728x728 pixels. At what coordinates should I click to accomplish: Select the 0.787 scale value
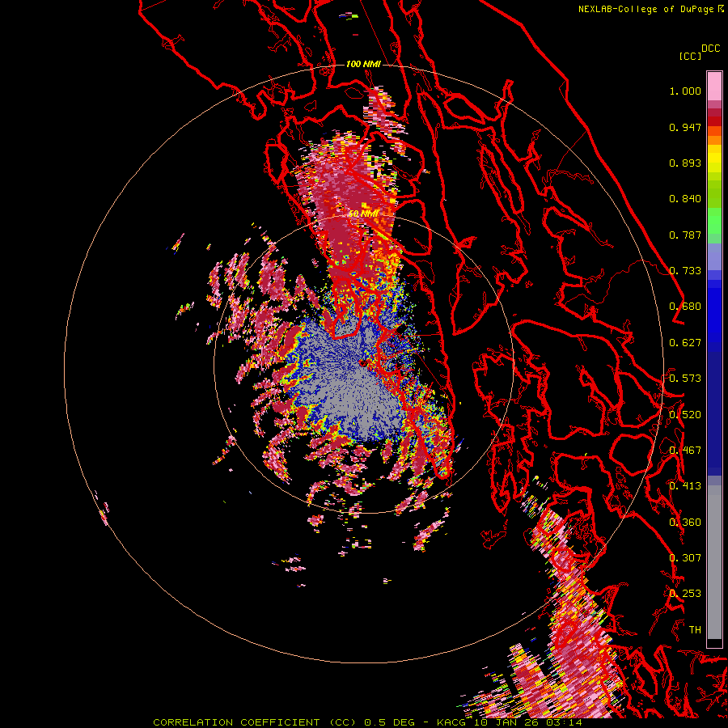tap(685, 235)
